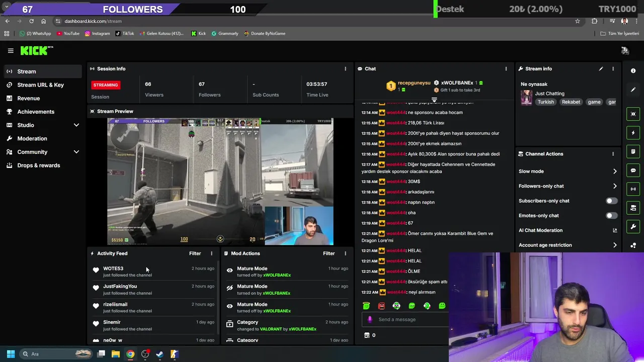Toggle the wrench Stream info icon in right rail
644x362 pixels.
point(633,227)
